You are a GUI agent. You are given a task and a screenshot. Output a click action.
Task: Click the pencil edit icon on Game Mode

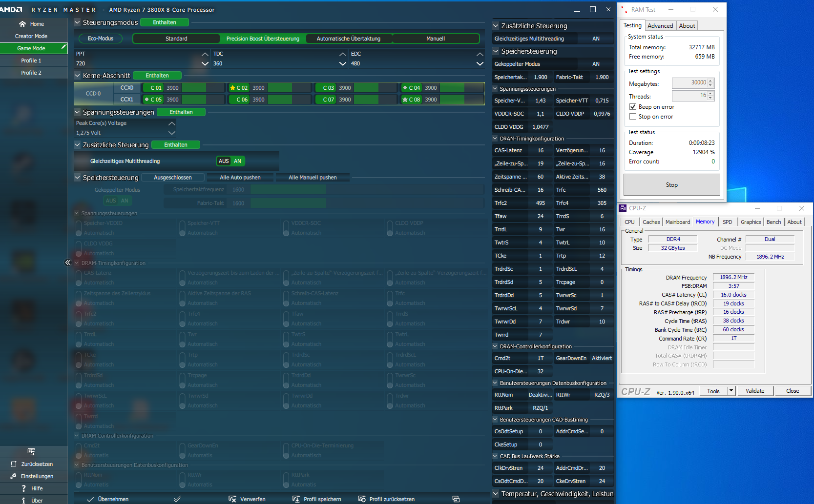tap(63, 47)
